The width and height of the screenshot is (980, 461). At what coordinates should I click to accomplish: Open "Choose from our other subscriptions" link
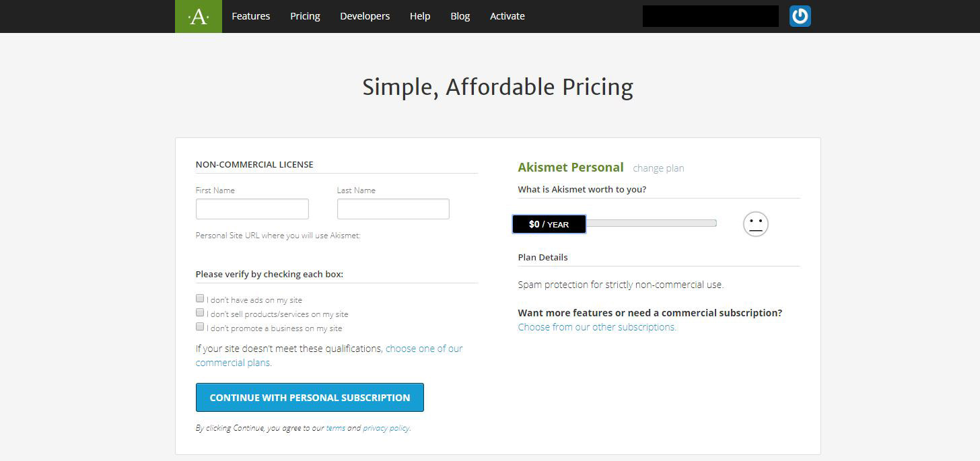click(597, 327)
